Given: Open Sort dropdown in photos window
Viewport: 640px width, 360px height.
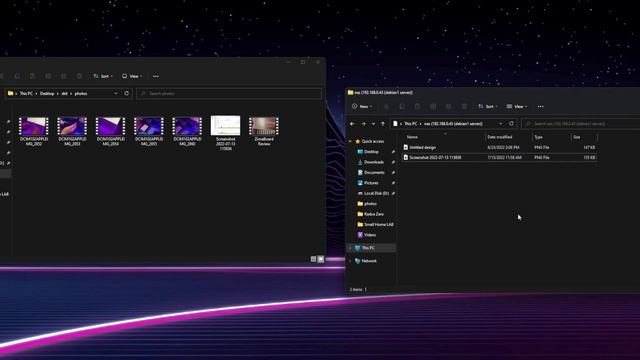Looking at the screenshot, I should pyautogui.click(x=103, y=76).
